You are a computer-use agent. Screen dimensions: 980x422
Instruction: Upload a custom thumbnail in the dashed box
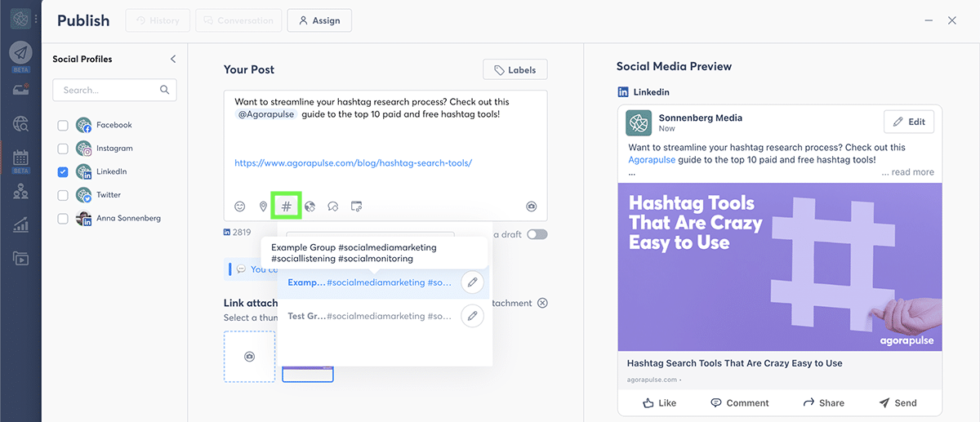[250, 356]
